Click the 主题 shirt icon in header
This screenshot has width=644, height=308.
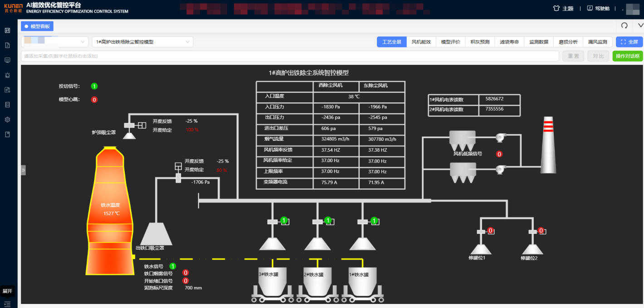(x=556, y=8)
